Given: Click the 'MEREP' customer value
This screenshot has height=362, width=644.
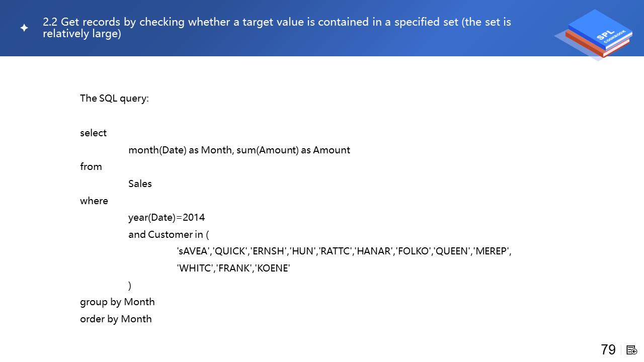Looking at the screenshot, I should [492, 251].
